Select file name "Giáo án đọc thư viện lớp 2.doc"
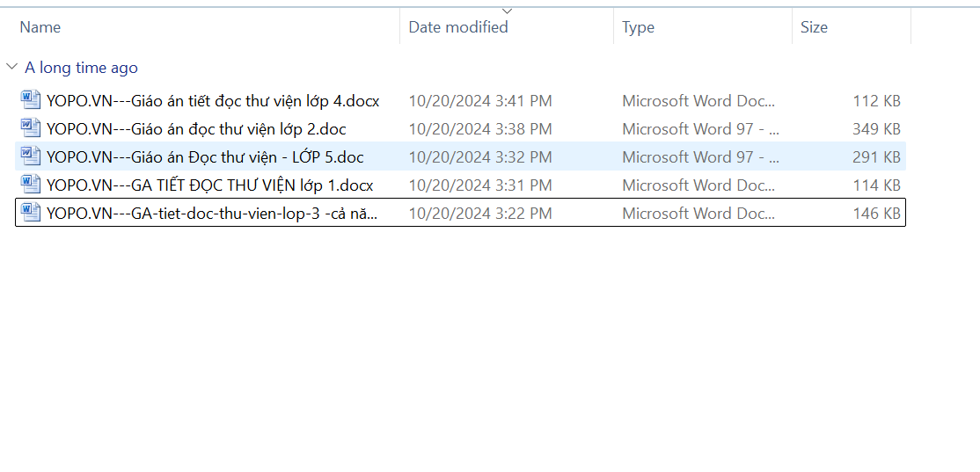The image size is (980, 472). [196, 129]
